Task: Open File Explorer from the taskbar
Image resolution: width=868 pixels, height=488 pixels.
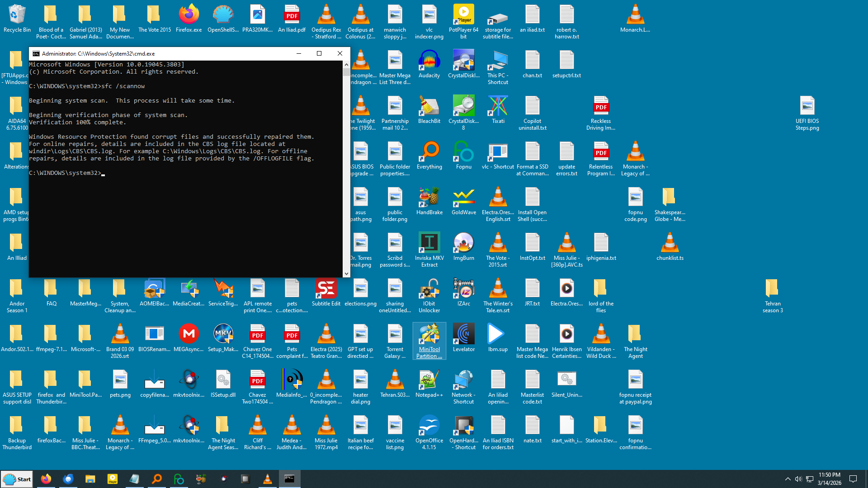Action: (x=90, y=479)
